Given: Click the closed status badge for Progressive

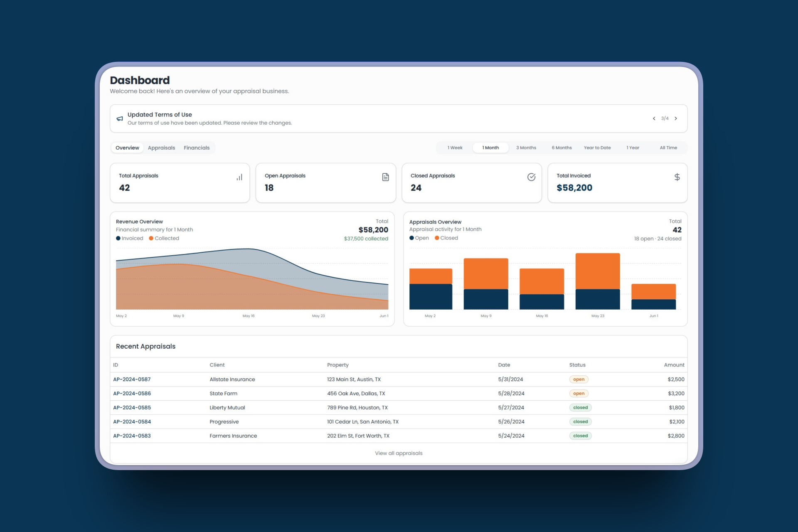Looking at the screenshot, I should pyautogui.click(x=580, y=421).
